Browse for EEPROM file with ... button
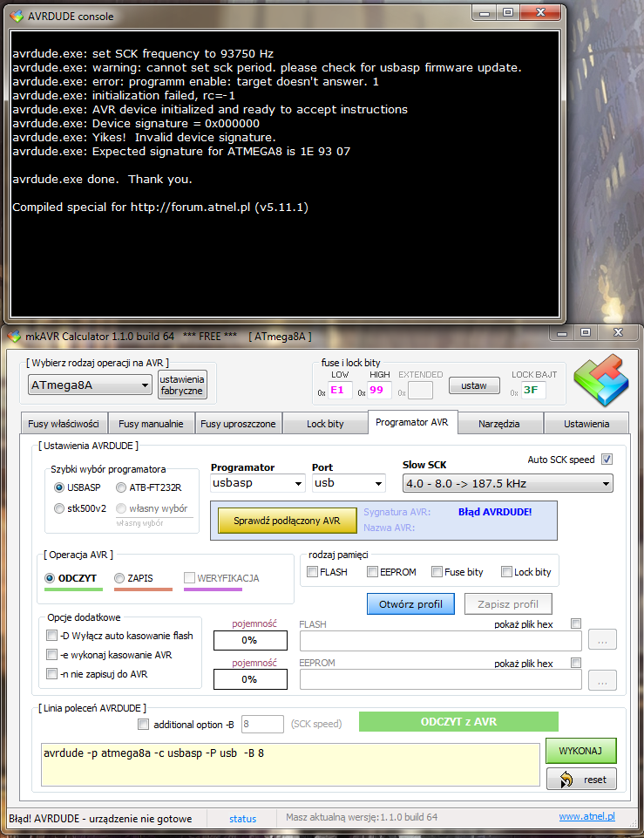 (x=602, y=680)
